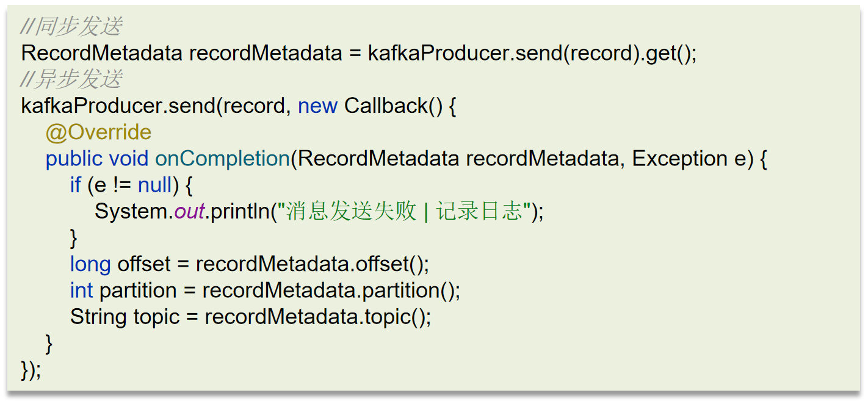Click the 'String topic' declaration
Screen dimensions: 868x401
click(125, 317)
